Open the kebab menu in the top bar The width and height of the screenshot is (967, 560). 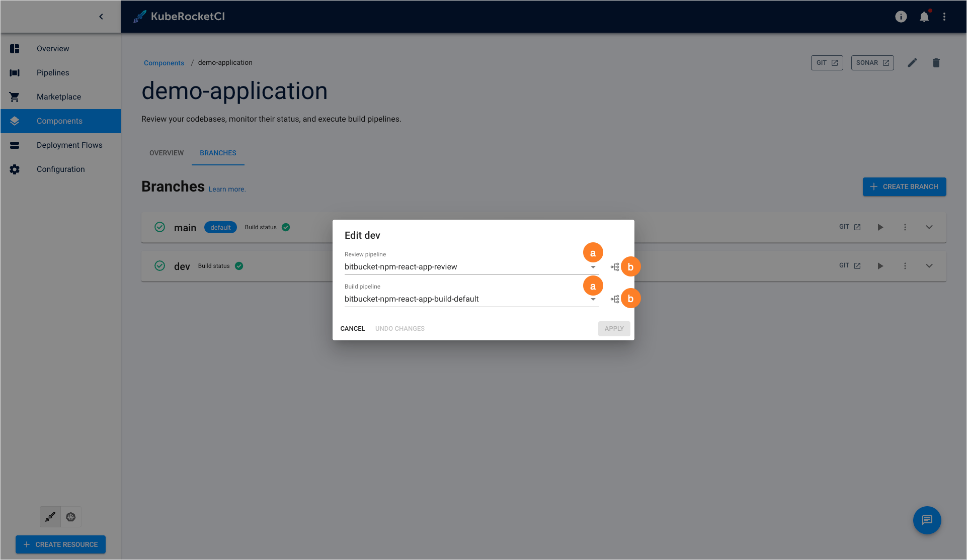click(945, 17)
